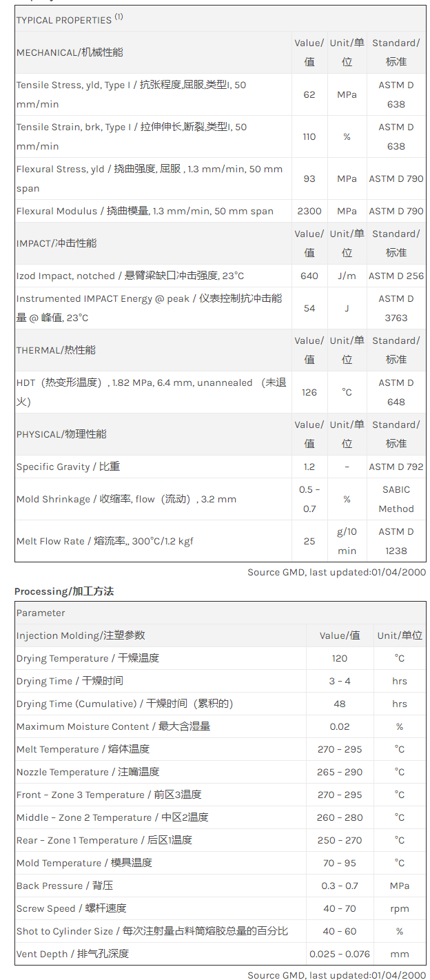
Task: Click the IMPACT section header cell
Action: tap(57, 243)
